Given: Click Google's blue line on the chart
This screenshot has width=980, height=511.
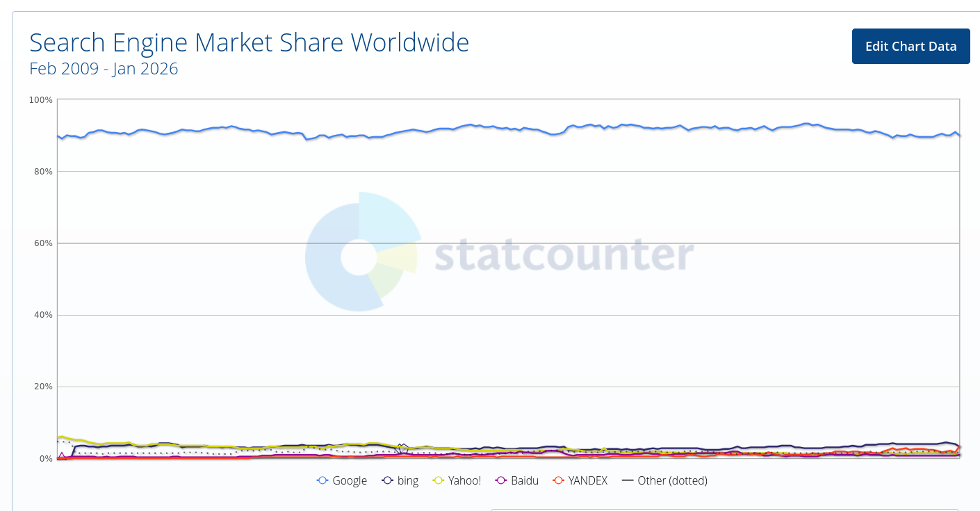Looking at the screenshot, I should point(487,127).
